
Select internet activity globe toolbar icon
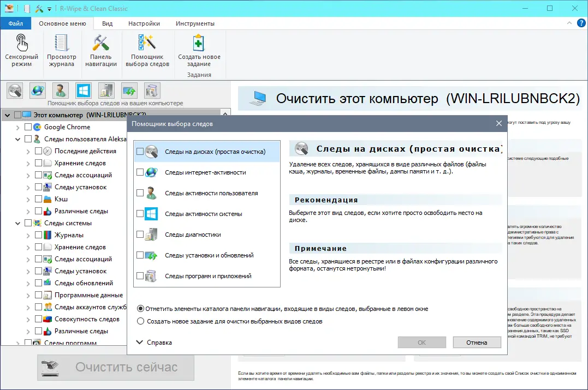38,91
